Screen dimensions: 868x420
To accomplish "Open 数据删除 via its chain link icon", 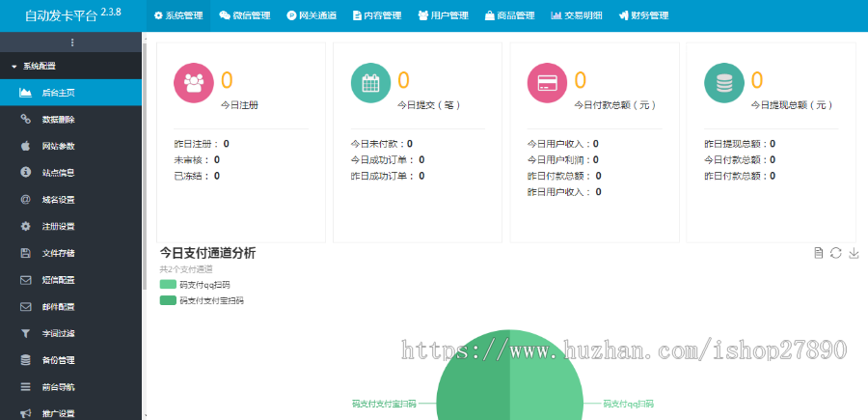I will [x=25, y=119].
